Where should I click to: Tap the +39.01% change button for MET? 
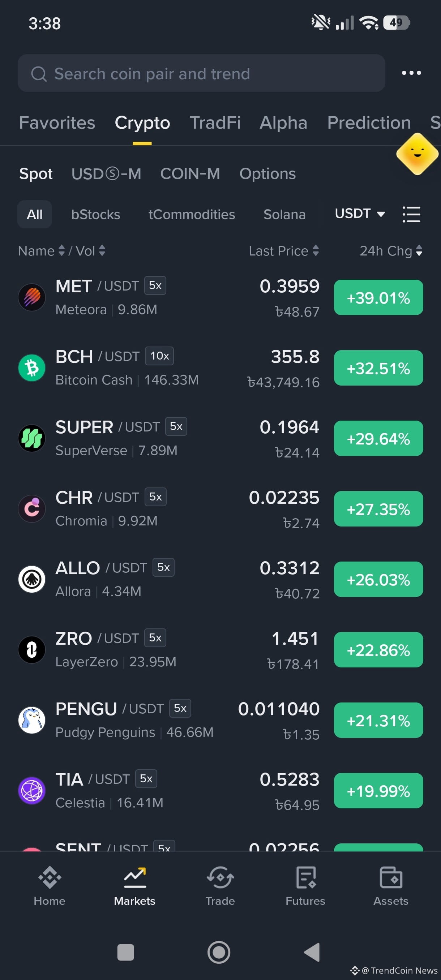pyautogui.click(x=378, y=297)
